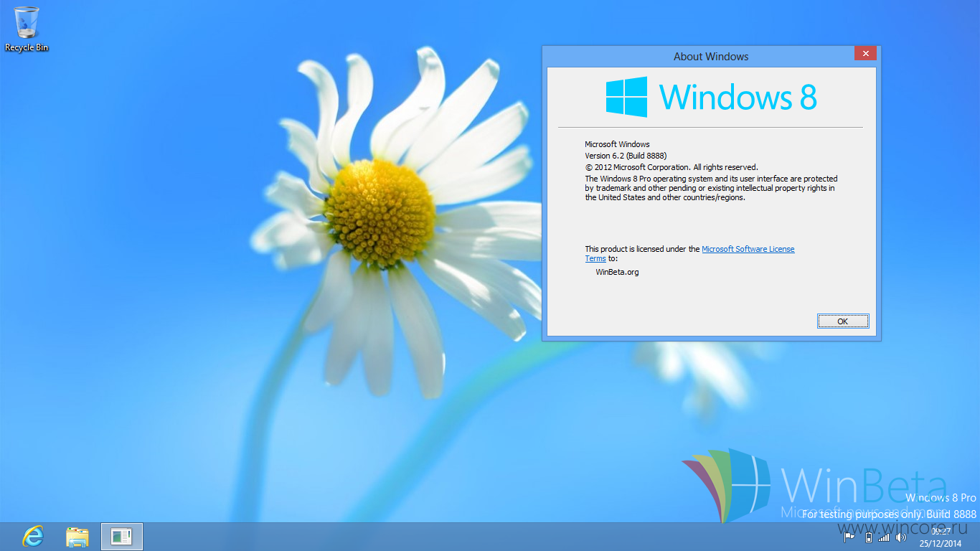Select the About Windows taskbar button
This screenshot has height=551, width=980.
pyautogui.click(x=122, y=536)
